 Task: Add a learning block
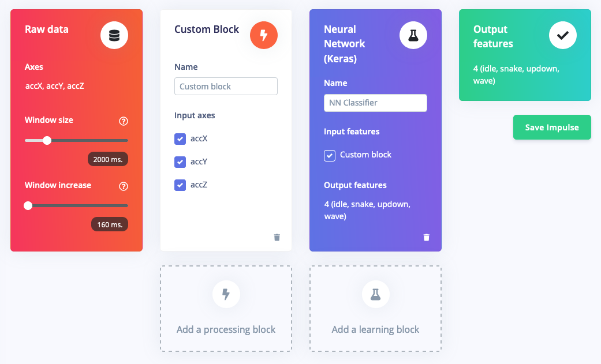[x=376, y=309]
